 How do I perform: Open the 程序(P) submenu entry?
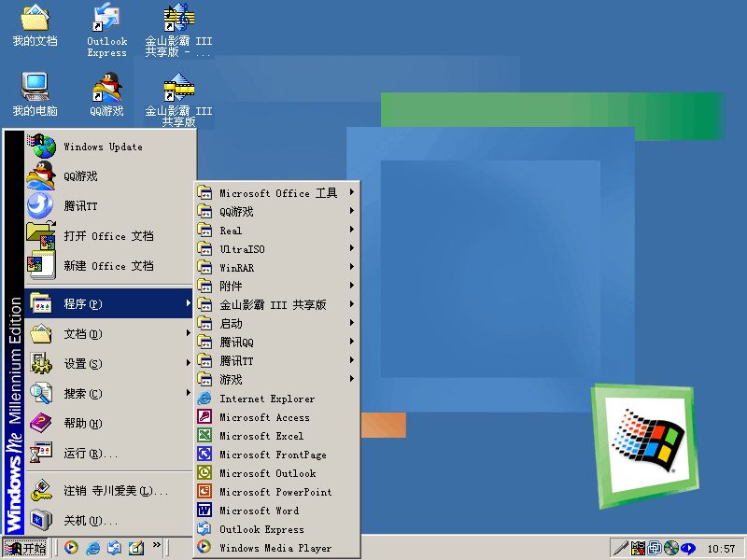tap(109, 303)
